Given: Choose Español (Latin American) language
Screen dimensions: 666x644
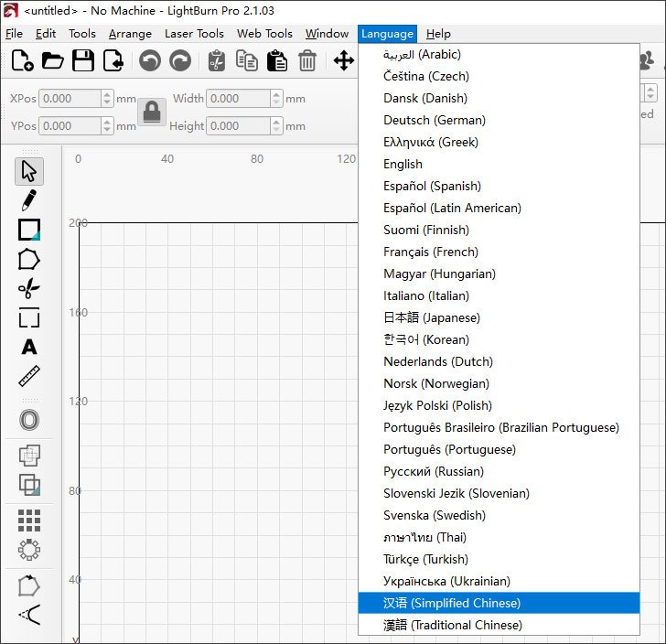Looking at the screenshot, I should click(499, 208).
